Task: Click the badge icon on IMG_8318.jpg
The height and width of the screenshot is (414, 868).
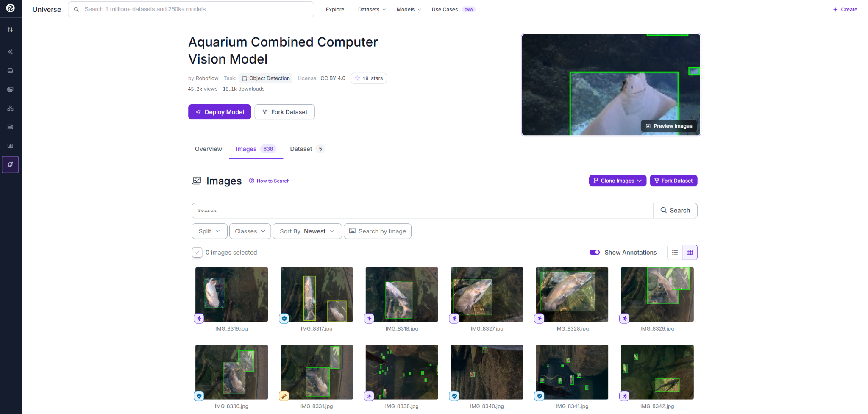Action: tap(369, 318)
